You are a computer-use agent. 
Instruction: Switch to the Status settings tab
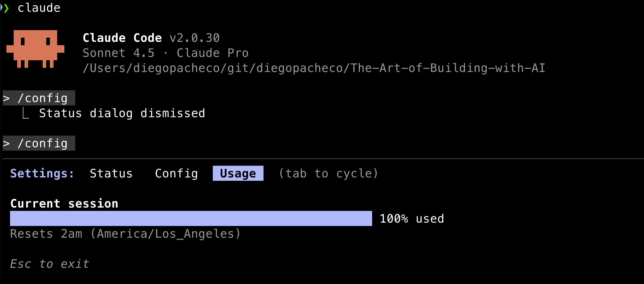coord(111,174)
